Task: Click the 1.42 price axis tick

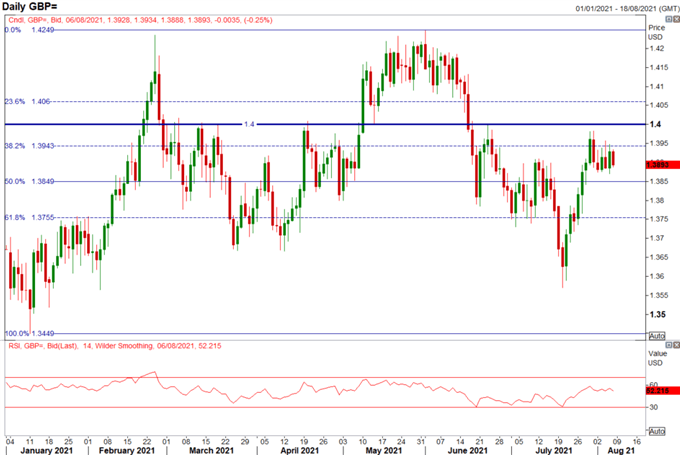Action: (657, 48)
